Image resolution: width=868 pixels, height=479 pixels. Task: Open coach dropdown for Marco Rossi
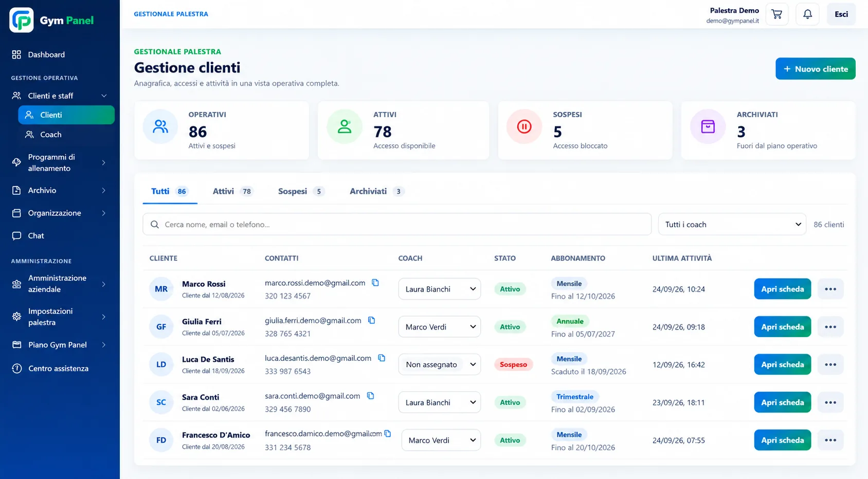point(440,289)
